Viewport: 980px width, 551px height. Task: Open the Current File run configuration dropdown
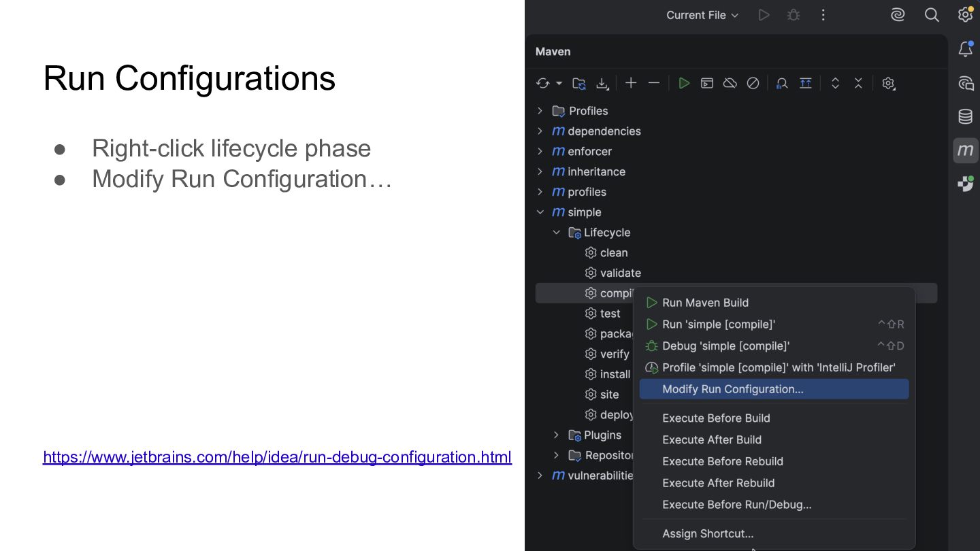pos(702,15)
